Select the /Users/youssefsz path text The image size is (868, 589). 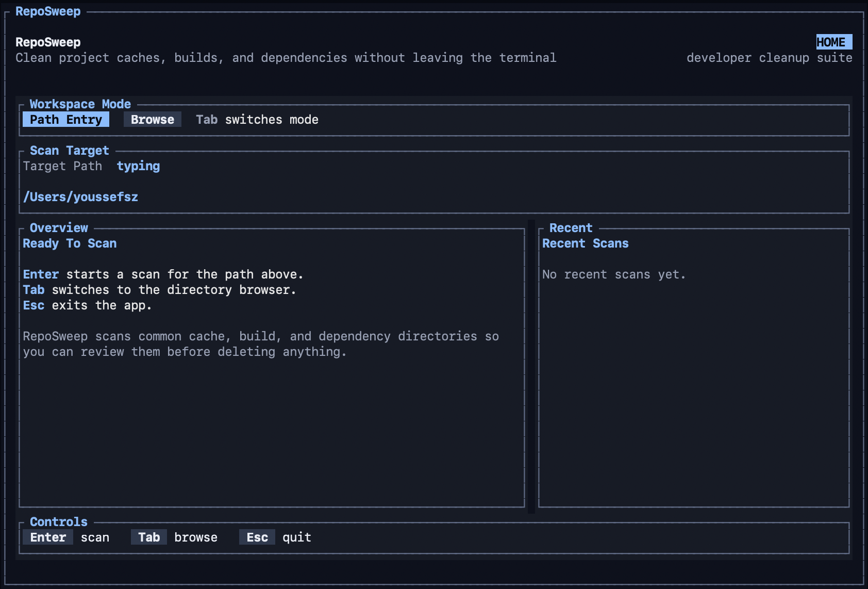click(x=80, y=197)
